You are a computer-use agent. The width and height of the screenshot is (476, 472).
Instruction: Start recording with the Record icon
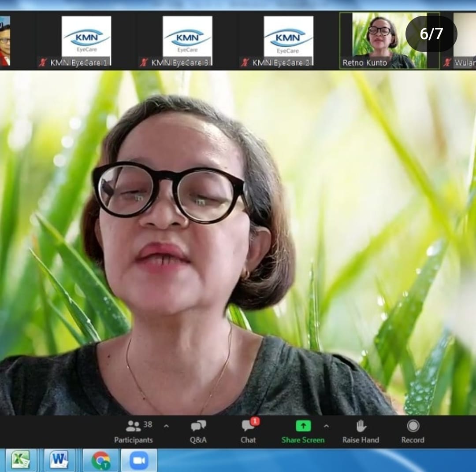click(x=413, y=426)
